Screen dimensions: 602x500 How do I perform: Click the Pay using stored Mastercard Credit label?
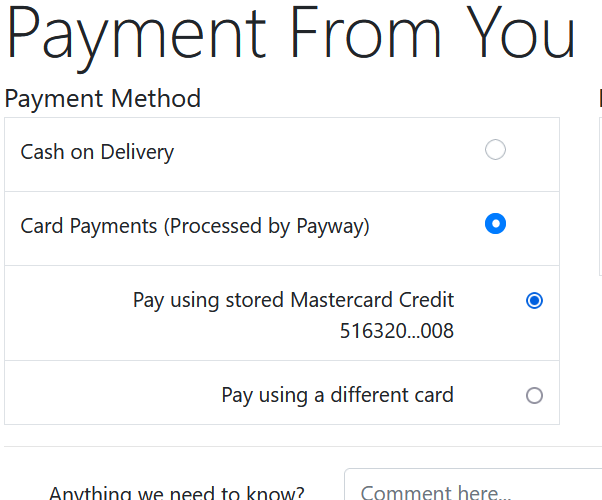point(293,300)
